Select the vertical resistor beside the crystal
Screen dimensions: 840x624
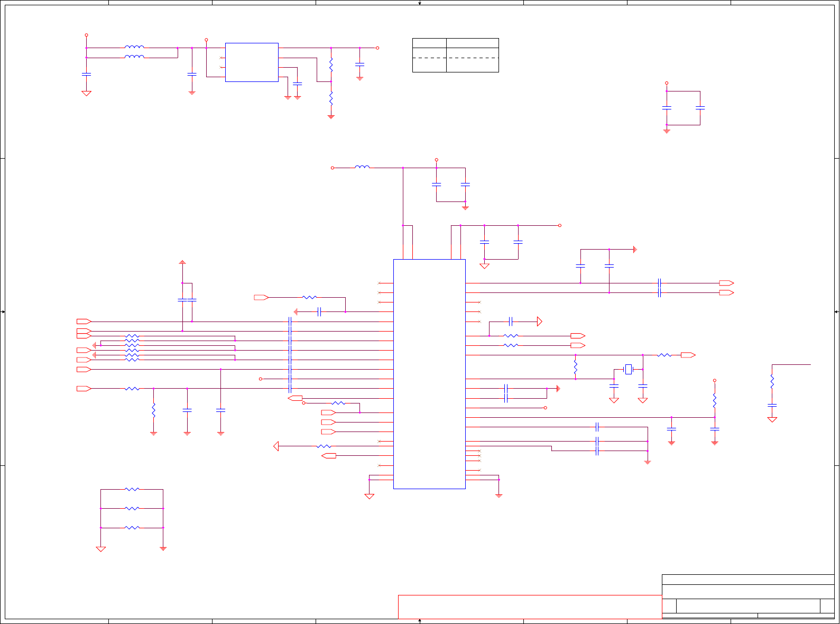coord(575,367)
